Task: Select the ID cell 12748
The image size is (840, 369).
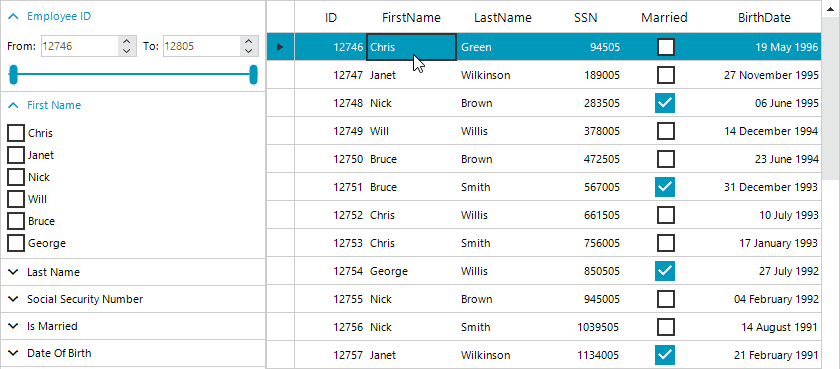Action: (x=331, y=103)
